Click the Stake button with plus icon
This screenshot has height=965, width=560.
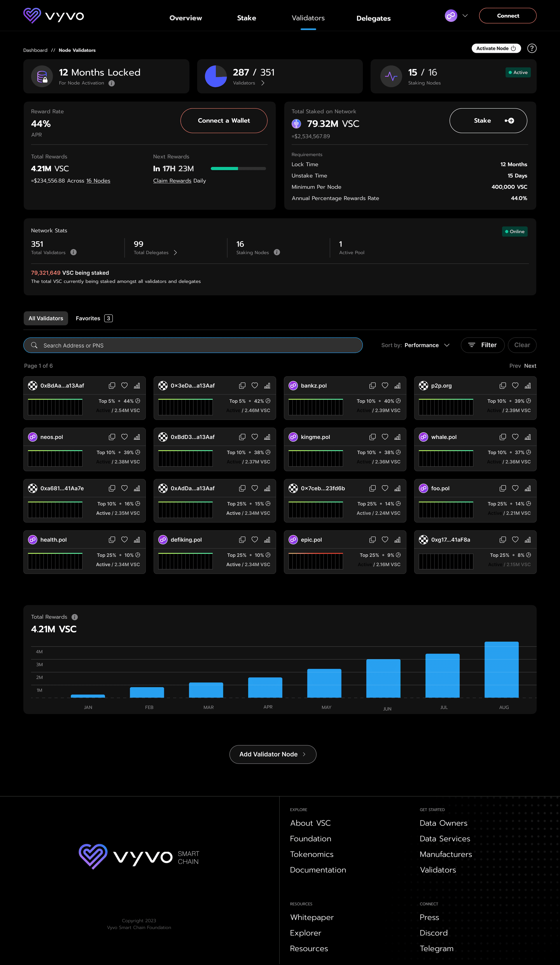[x=488, y=121]
